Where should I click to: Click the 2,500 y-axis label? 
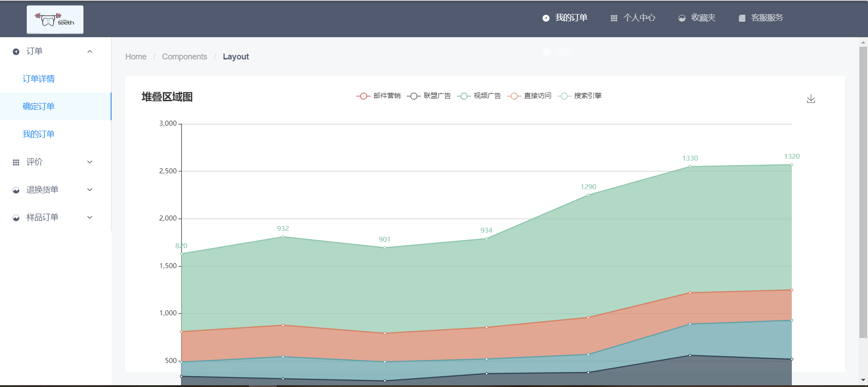click(x=168, y=171)
